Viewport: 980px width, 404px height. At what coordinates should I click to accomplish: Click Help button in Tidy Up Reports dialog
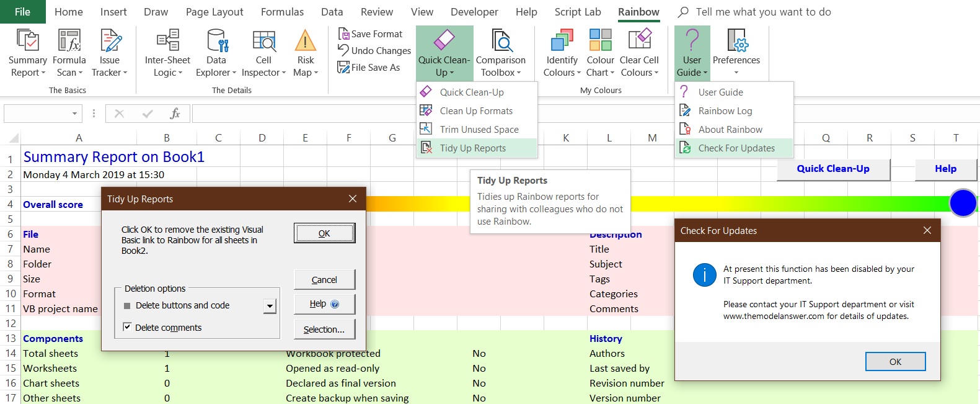(324, 304)
